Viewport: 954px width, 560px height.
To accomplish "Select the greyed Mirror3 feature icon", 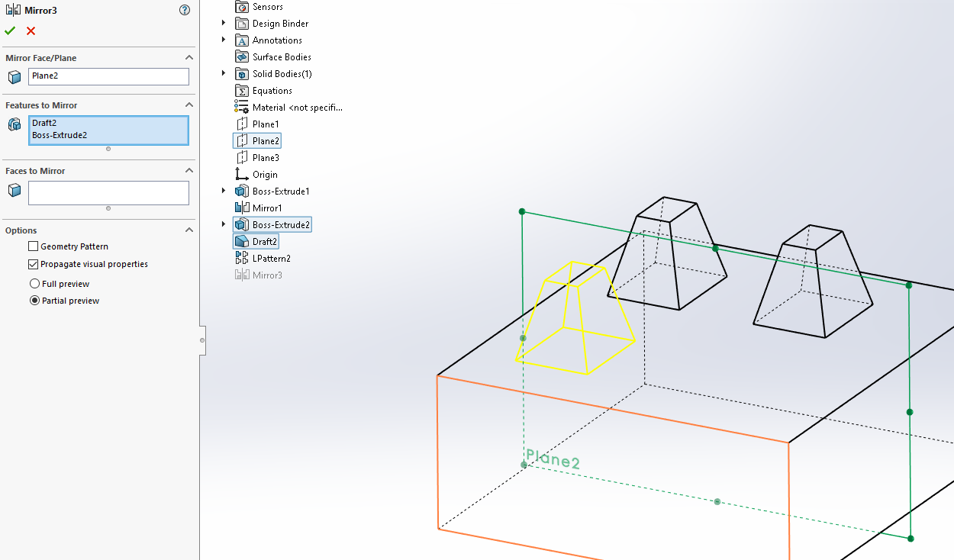I will [x=242, y=275].
